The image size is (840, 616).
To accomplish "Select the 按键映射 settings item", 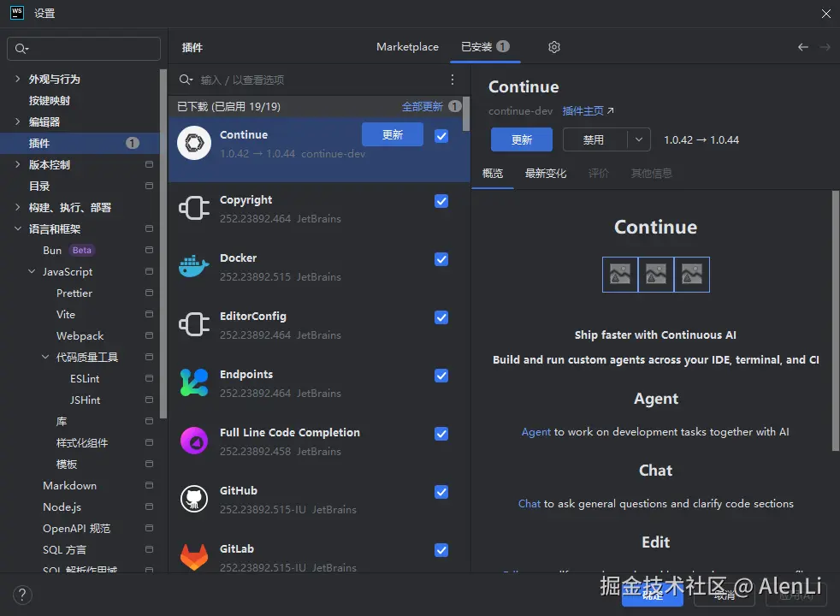I will pyautogui.click(x=50, y=100).
